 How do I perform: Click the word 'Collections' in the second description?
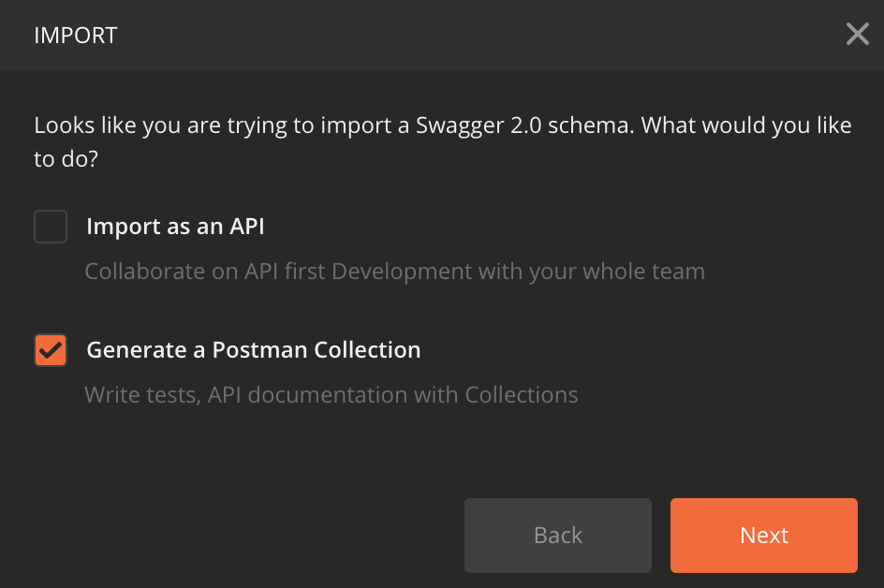522,395
